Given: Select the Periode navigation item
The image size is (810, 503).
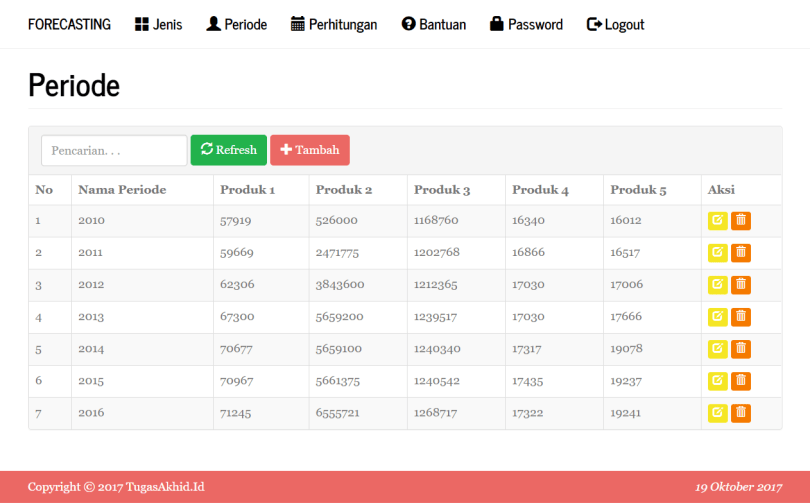Looking at the screenshot, I should pos(236,24).
